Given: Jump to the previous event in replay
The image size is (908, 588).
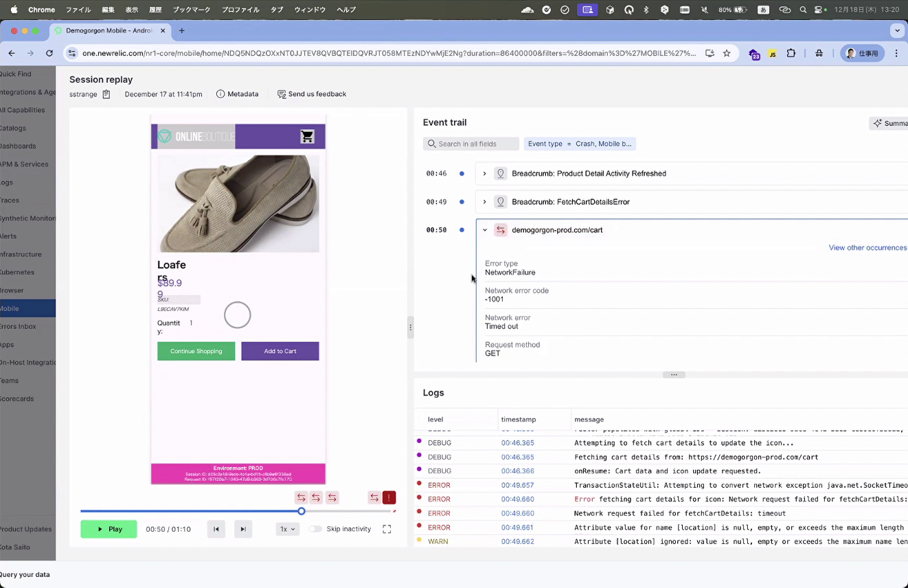Looking at the screenshot, I should [216, 529].
